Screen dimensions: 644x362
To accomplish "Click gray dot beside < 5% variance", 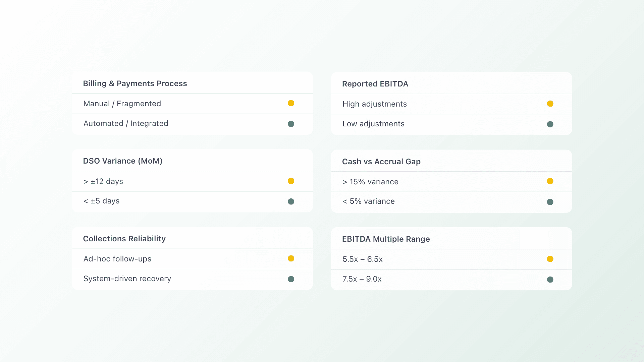I will click(550, 202).
